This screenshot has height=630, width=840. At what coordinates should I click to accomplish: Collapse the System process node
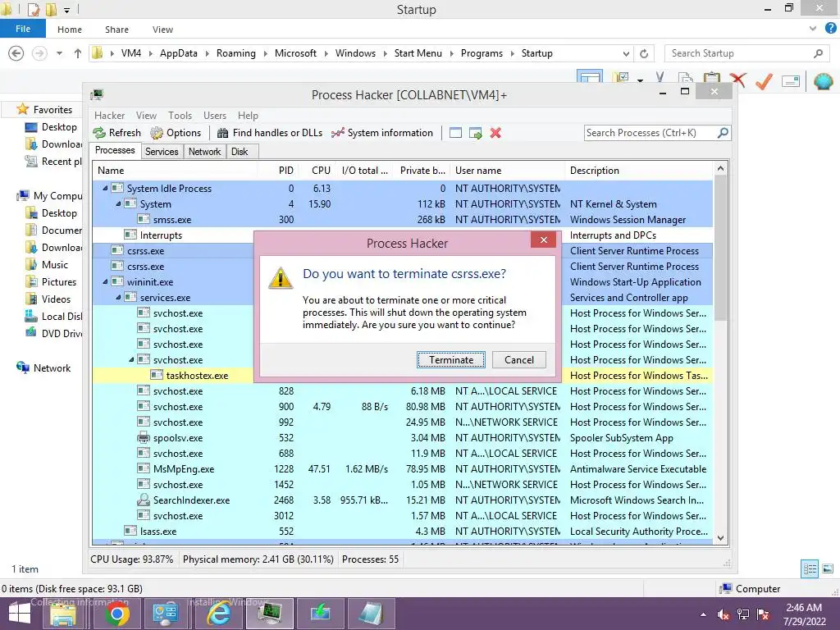tap(118, 203)
